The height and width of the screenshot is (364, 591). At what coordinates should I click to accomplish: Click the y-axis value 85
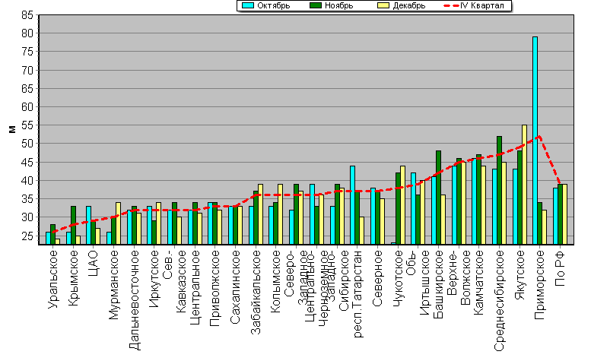pos(28,15)
